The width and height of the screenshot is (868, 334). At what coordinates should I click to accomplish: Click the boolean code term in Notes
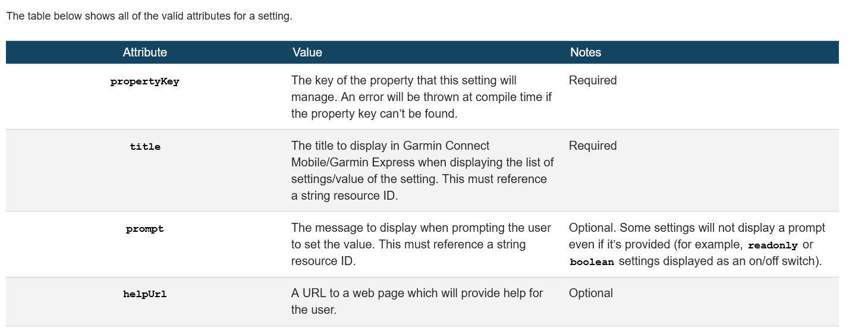[592, 261]
